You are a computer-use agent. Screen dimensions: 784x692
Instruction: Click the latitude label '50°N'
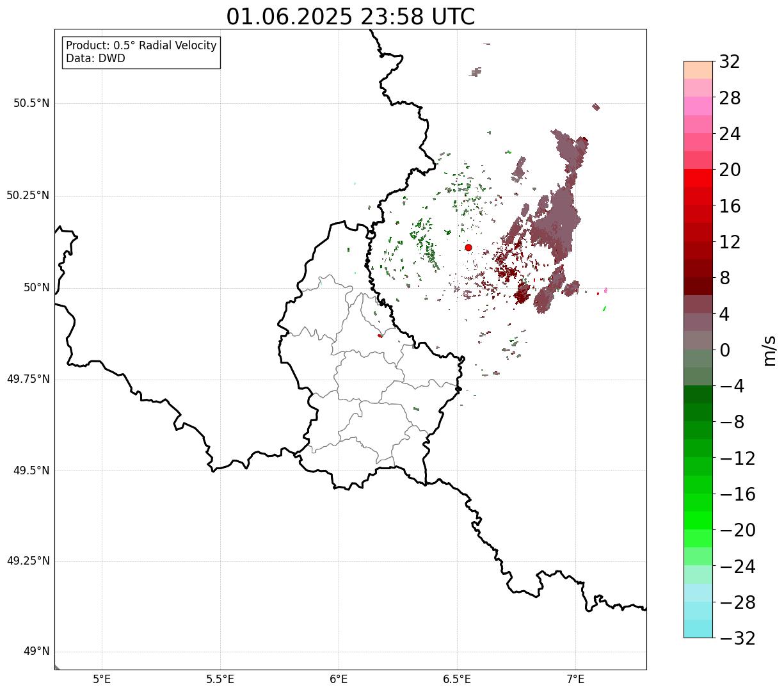pos(37,287)
